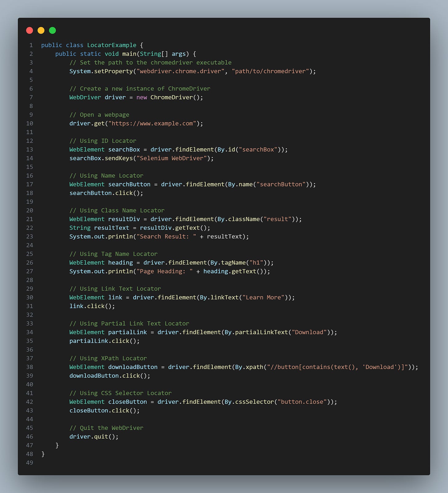Click the linkText string "Learn More"
Viewport: 448px width, 493px height.
tap(263, 297)
